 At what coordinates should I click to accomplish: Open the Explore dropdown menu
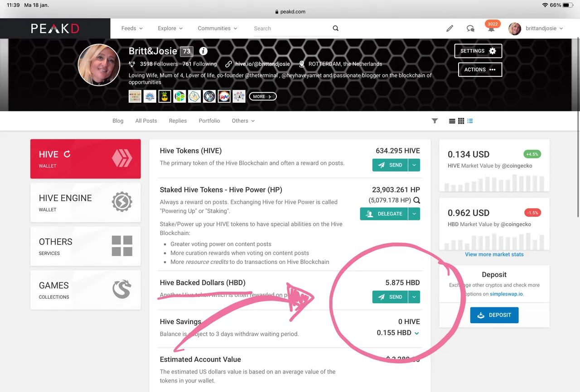[170, 28]
